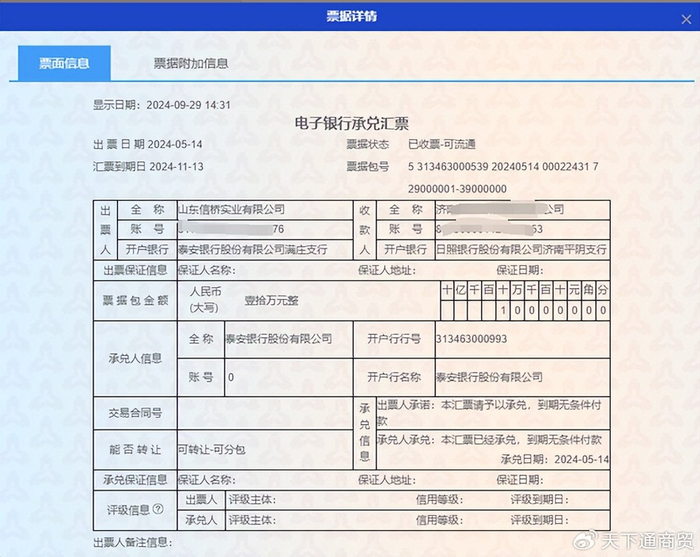The image size is (700, 557).
Task: Select the issue date 2024-05-14
Action: tap(175, 144)
